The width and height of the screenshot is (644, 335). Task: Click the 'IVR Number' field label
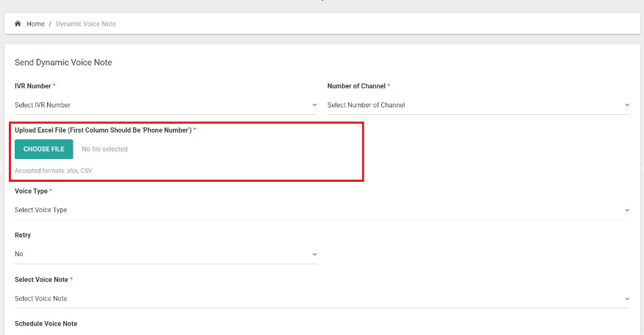33,86
